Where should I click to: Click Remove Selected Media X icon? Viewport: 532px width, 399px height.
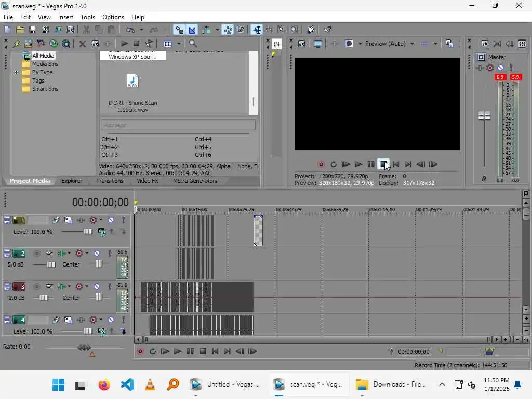pos(83,44)
